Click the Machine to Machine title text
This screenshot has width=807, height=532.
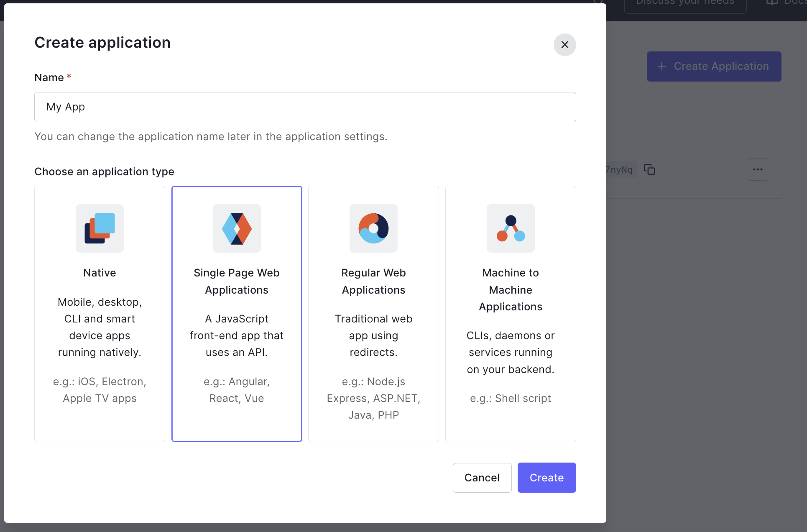tap(511, 290)
